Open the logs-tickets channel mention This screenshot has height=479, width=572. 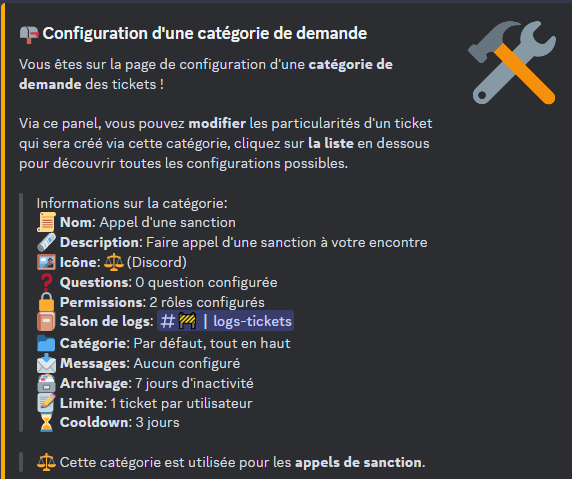(x=225, y=321)
